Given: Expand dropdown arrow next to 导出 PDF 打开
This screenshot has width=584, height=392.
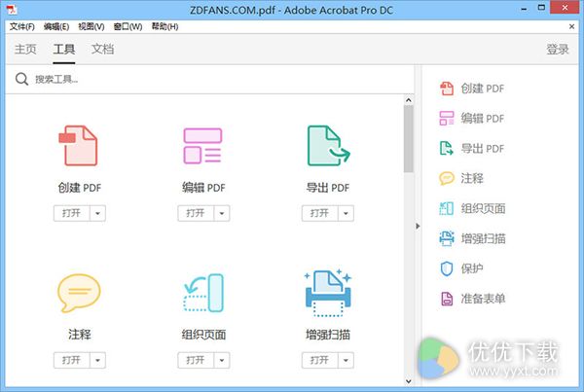Looking at the screenshot, I should click(346, 213).
